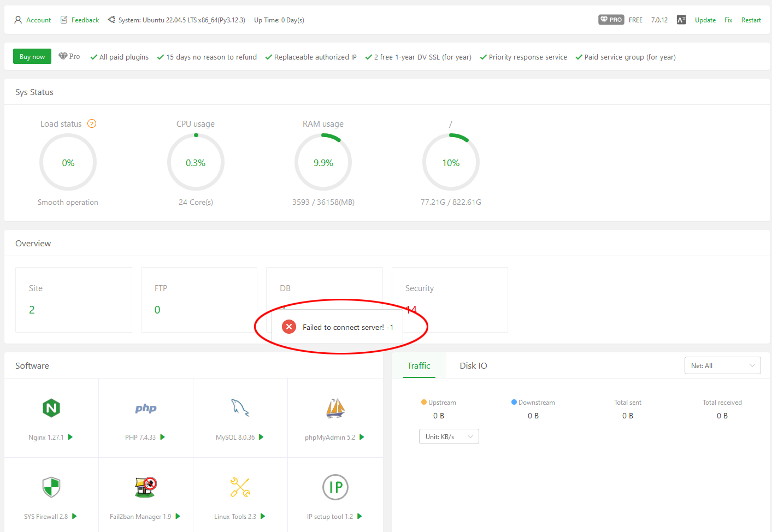Click the Update link
Screen dimensions: 772x532
pos(705,20)
